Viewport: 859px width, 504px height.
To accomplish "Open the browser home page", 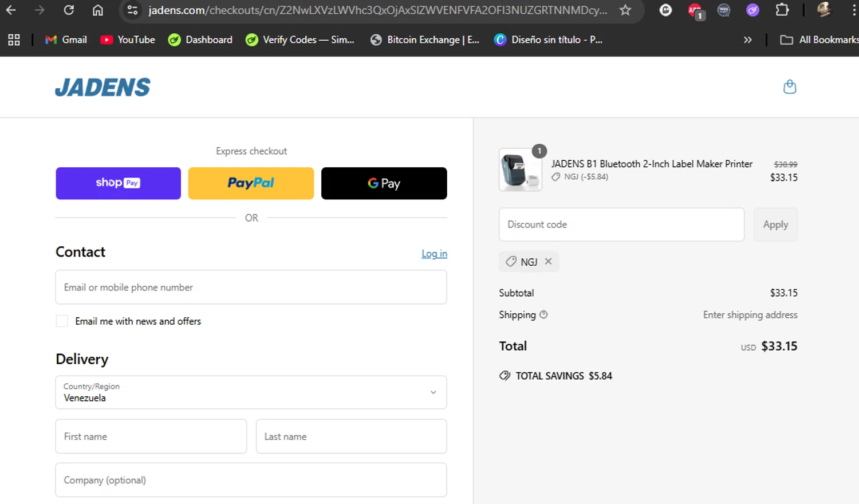I will 98,10.
